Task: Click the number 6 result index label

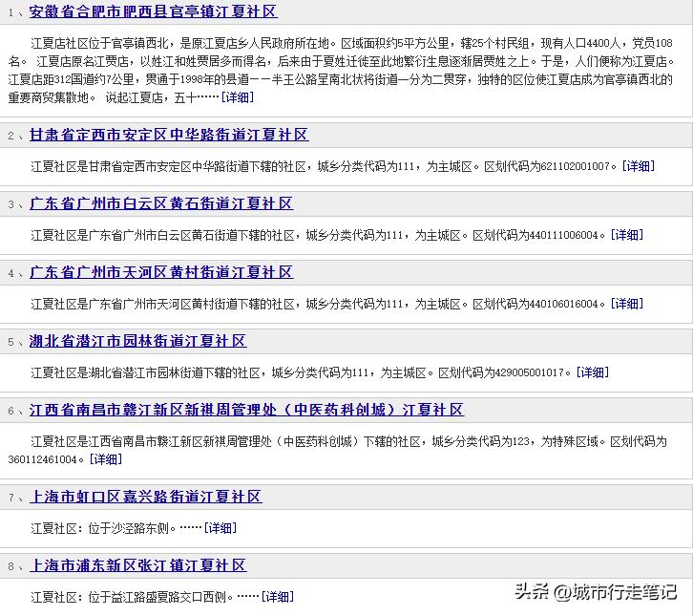Action: [x=11, y=411]
